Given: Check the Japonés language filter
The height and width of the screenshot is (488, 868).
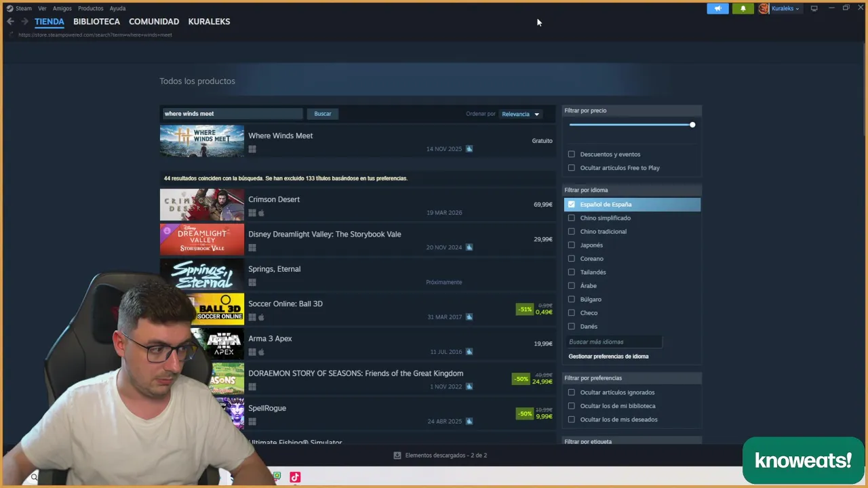Looking at the screenshot, I should pos(571,245).
